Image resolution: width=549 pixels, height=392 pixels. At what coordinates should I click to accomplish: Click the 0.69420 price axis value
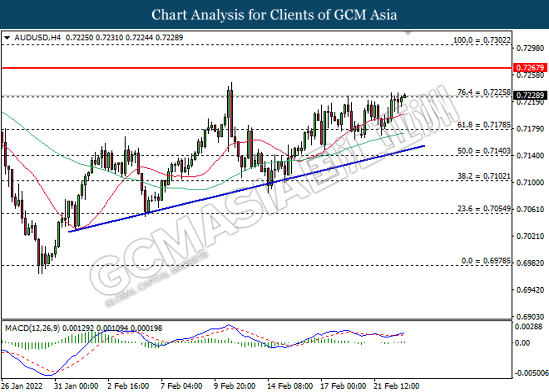point(530,290)
